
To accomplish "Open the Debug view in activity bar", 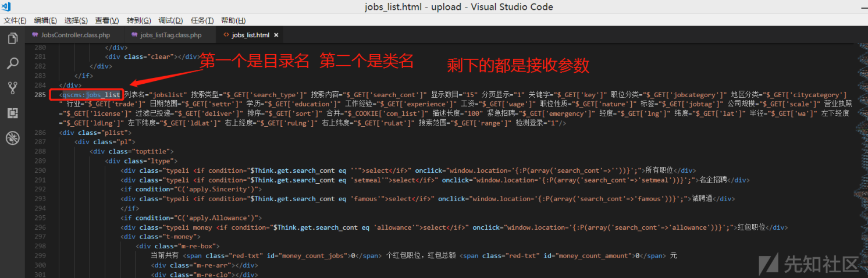I will [x=12, y=138].
